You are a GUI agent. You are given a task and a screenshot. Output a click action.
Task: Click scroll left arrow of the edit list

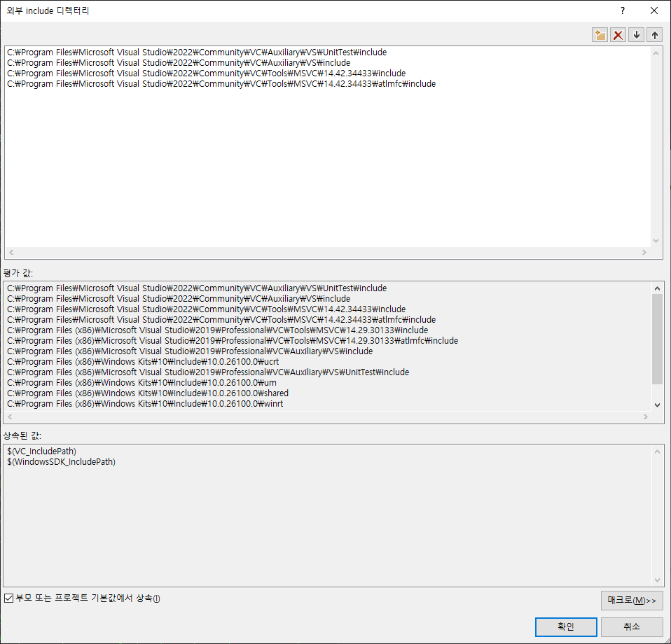coord(11,252)
